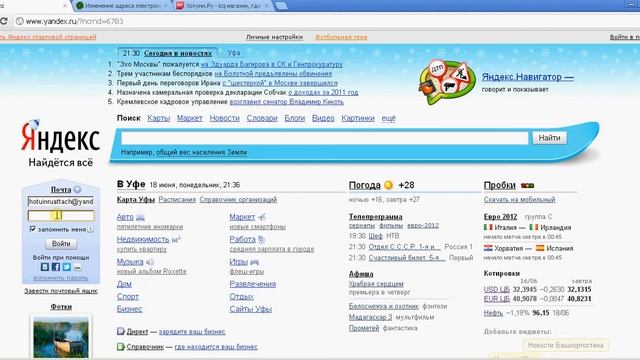Sign in with Facebook icon
640x360 pixels.
(x=56, y=267)
